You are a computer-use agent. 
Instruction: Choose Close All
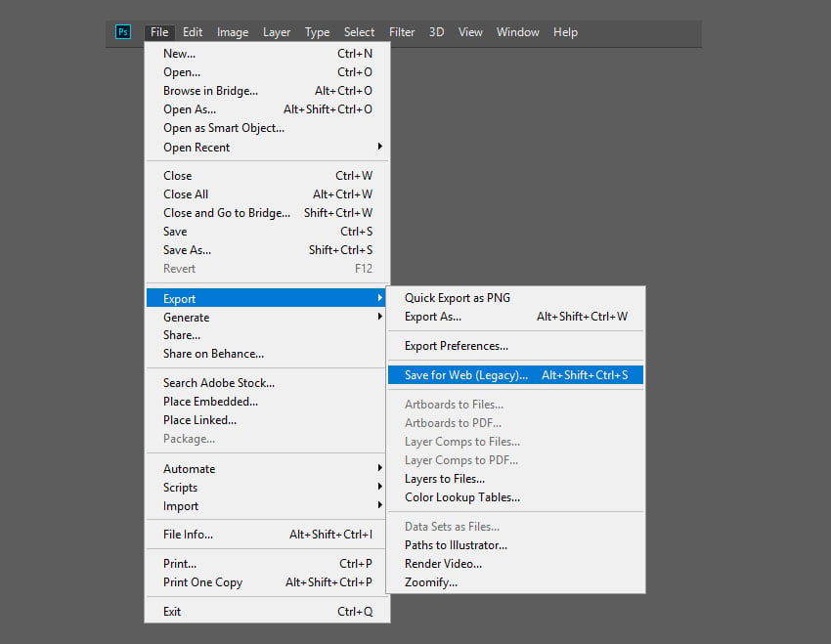pyautogui.click(x=268, y=193)
